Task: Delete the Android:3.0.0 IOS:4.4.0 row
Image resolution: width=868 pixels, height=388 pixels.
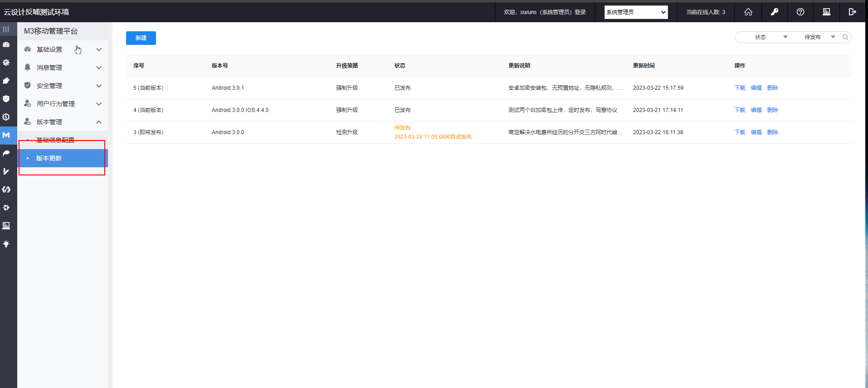Action: coord(772,110)
